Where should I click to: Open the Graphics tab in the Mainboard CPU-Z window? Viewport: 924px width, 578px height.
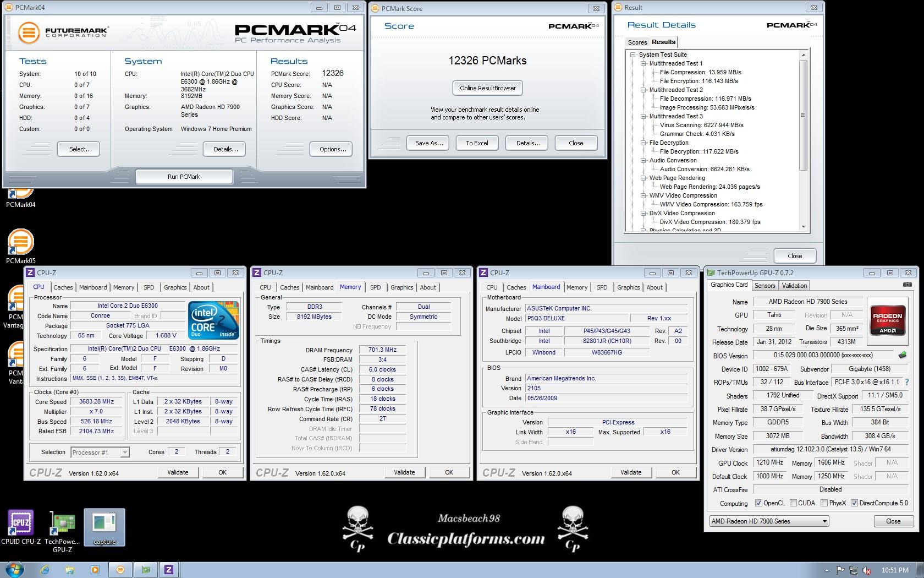[628, 287]
